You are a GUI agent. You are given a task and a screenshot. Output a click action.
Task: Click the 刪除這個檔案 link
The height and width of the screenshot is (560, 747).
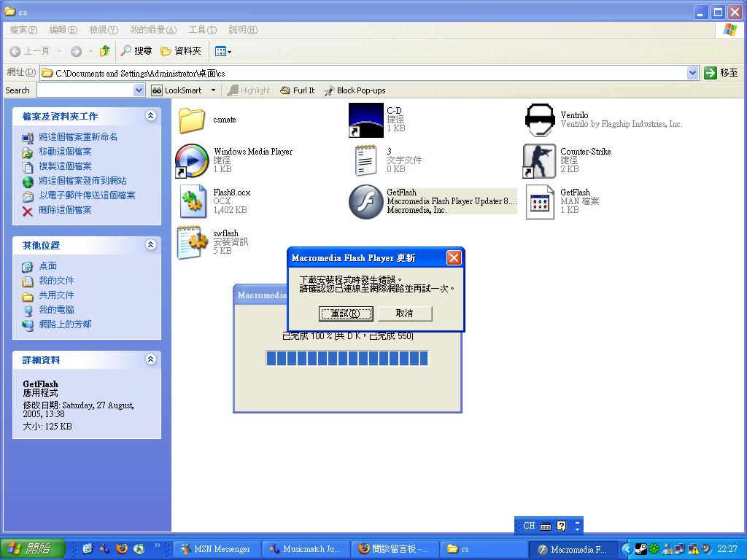[x=65, y=210]
